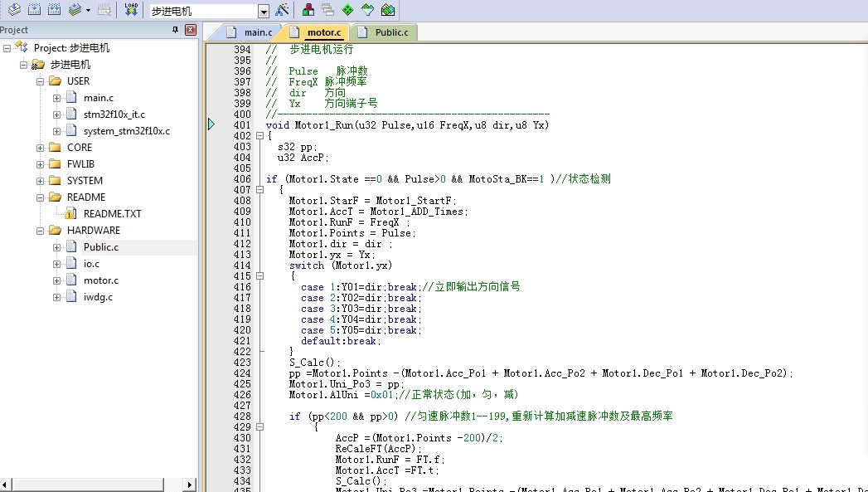Click the motor.c file icon in tree
Screen dimensions: 868x492
71,280
